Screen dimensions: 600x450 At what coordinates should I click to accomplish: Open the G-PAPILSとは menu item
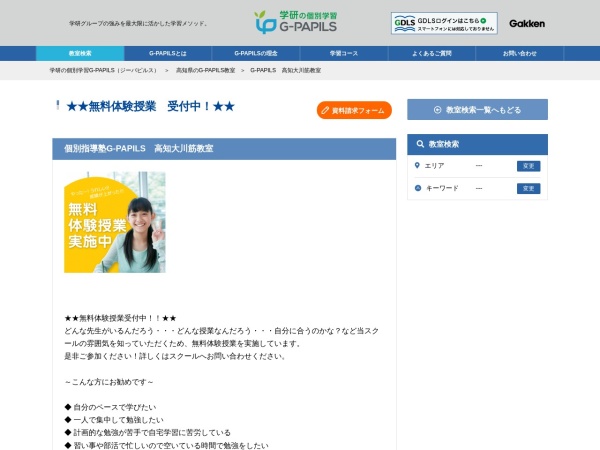(x=168, y=53)
